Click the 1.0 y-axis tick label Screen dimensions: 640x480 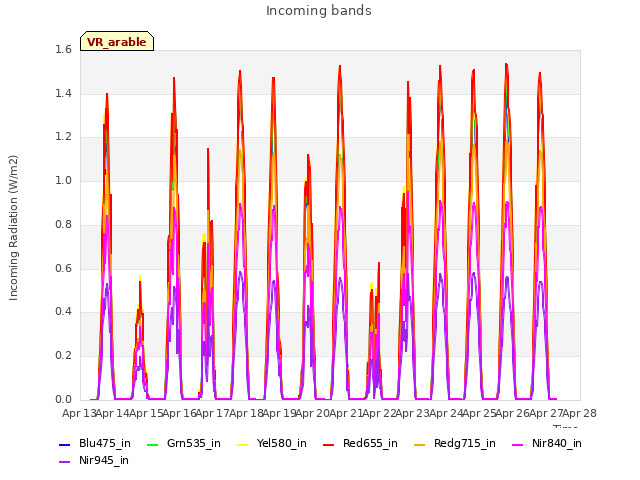pyautogui.click(x=63, y=180)
